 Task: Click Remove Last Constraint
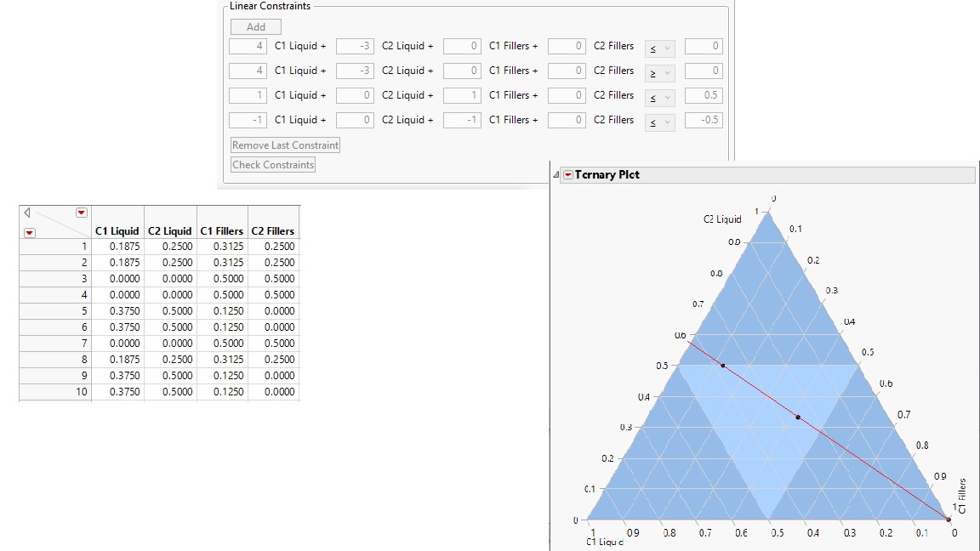point(284,145)
